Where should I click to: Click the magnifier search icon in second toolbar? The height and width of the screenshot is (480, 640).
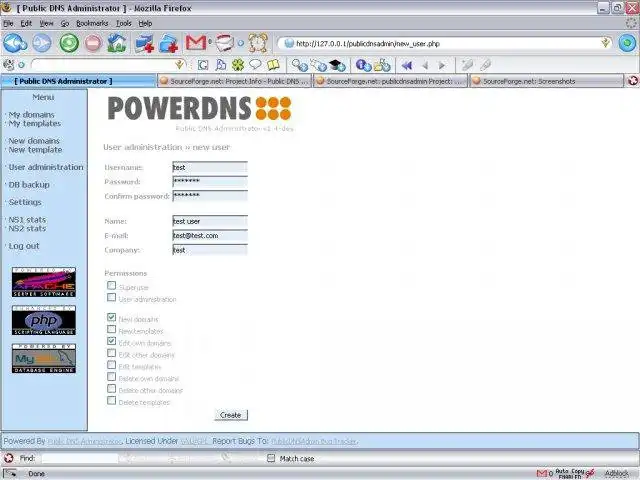(x=299, y=65)
